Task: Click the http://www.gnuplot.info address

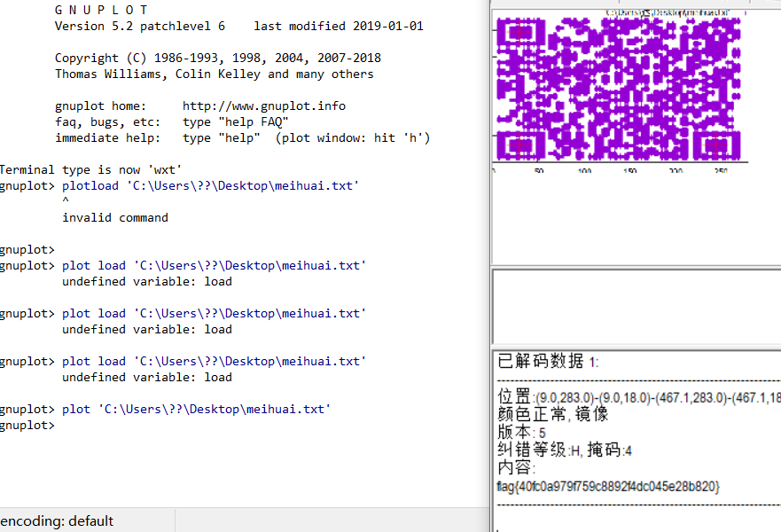Action: pyautogui.click(x=264, y=106)
